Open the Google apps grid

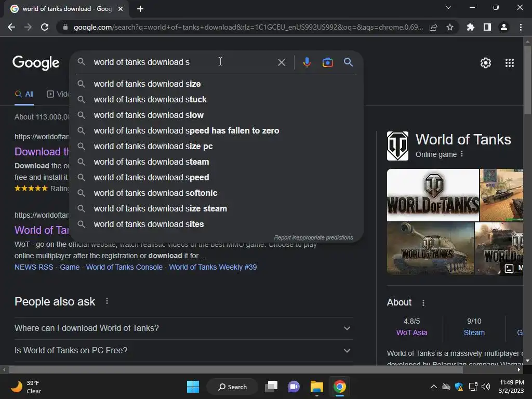pos(510,63)
